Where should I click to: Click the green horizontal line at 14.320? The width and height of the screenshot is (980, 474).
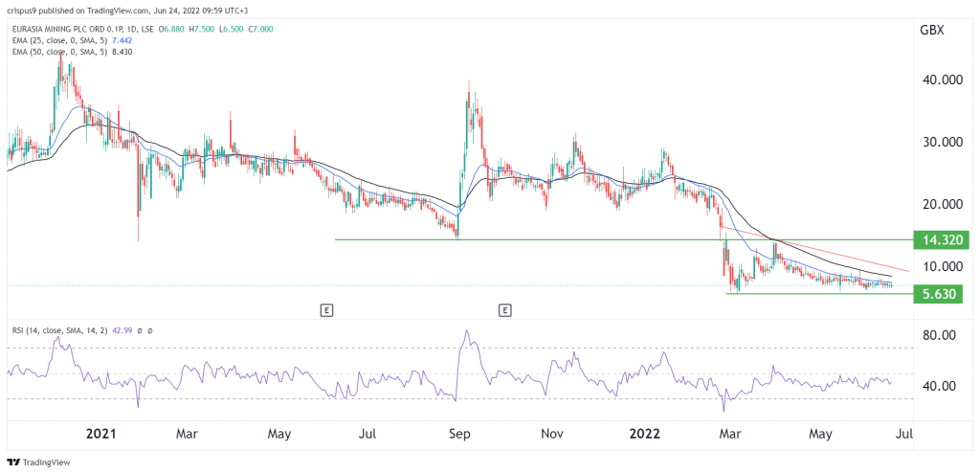coord(574,239)
